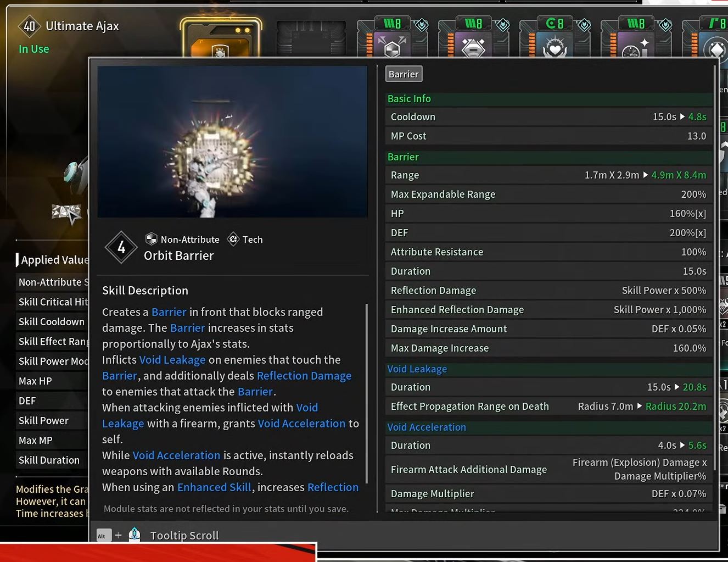This screenshot has height=562, width=728.
Task: Click the Barrier tag above Basic Info
Action: [x=404, y=74]
